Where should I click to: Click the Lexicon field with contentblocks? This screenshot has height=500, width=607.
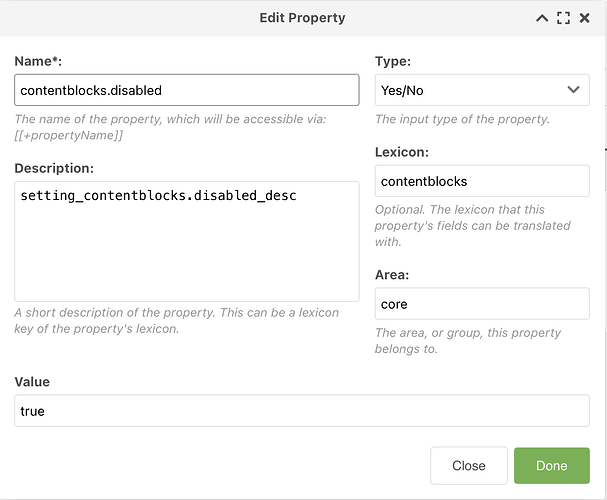481,181
